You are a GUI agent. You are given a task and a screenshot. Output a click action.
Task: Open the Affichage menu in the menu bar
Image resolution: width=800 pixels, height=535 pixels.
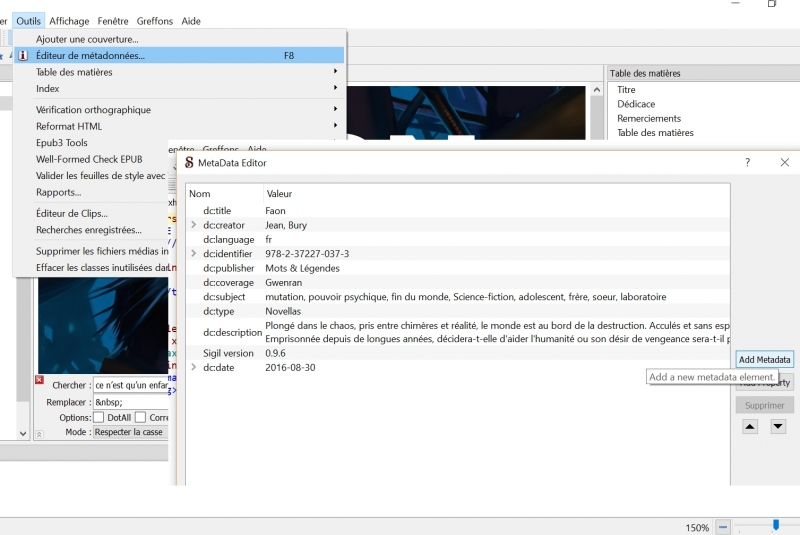point(69,21)
